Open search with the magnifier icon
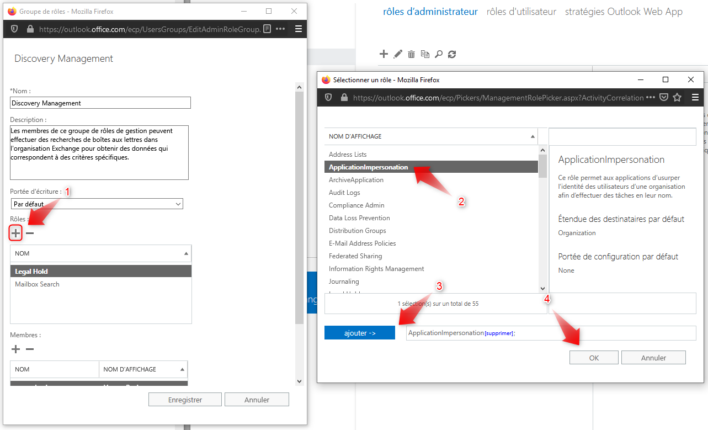 pyautogui.click(x=438, y=54)
